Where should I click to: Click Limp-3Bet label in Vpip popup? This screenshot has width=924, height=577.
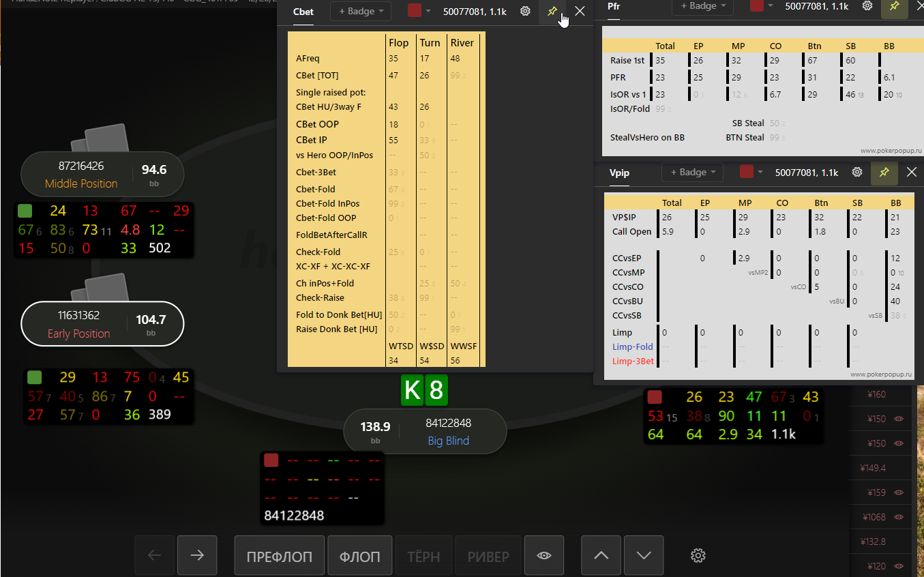(x=634, y=361)
